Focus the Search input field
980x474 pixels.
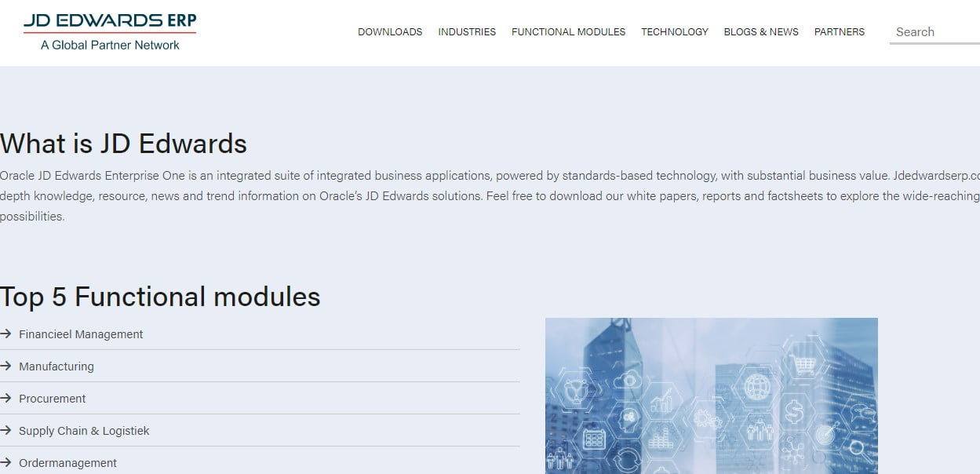934,32
